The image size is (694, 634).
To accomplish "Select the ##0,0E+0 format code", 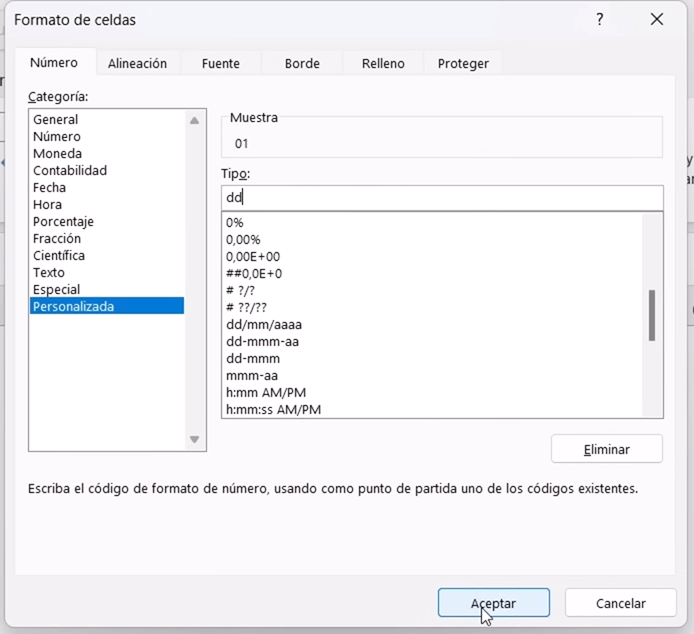I will pyautogui.click(x=432, y=274).
